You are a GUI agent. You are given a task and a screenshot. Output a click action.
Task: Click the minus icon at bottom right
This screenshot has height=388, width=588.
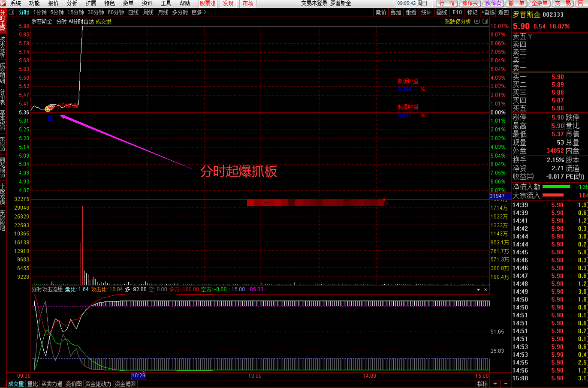[506, 384]
